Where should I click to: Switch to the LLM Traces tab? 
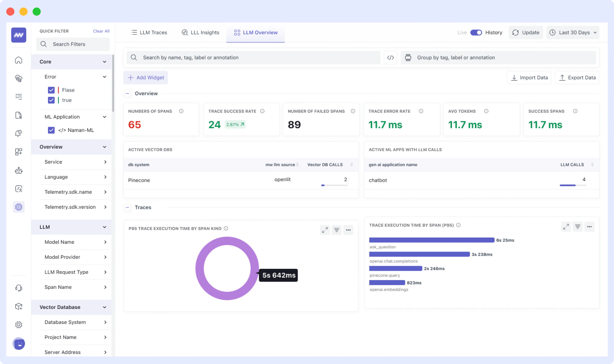tap(149, 33)
